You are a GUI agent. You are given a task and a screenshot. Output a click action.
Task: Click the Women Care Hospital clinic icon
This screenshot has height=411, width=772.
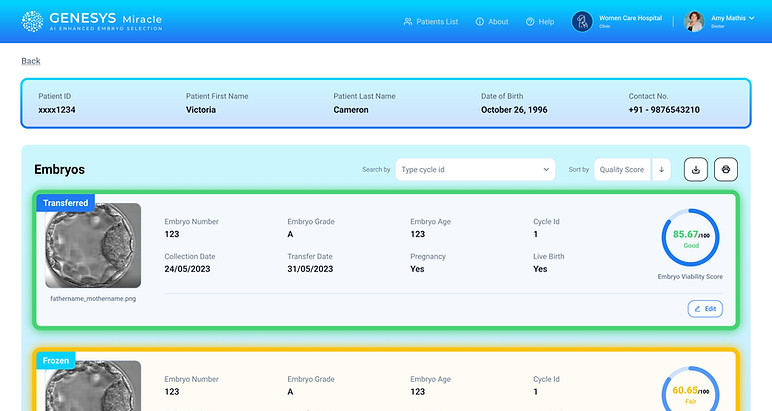coord(582,22)
